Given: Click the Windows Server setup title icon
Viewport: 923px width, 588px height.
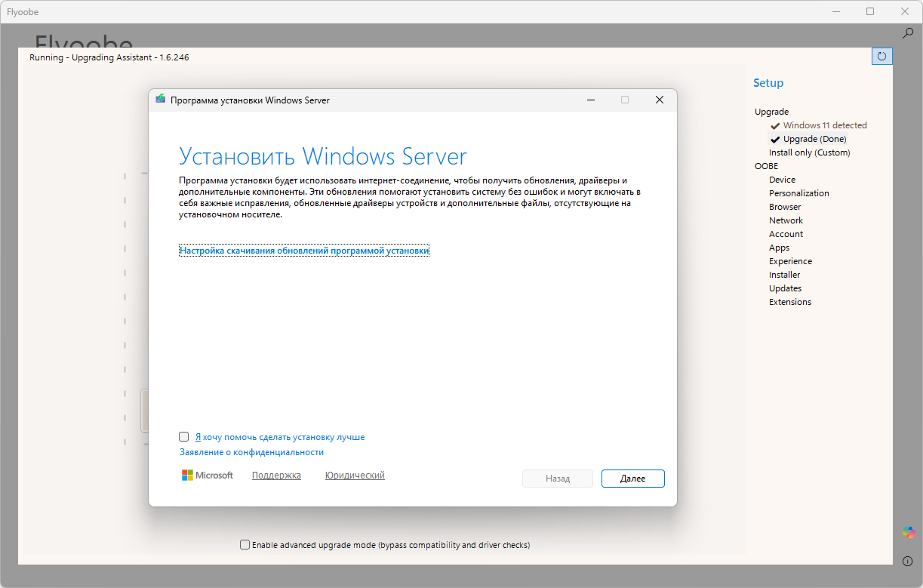Looking at the screenshot, I should pyautogui.click(x=160, y=100).
